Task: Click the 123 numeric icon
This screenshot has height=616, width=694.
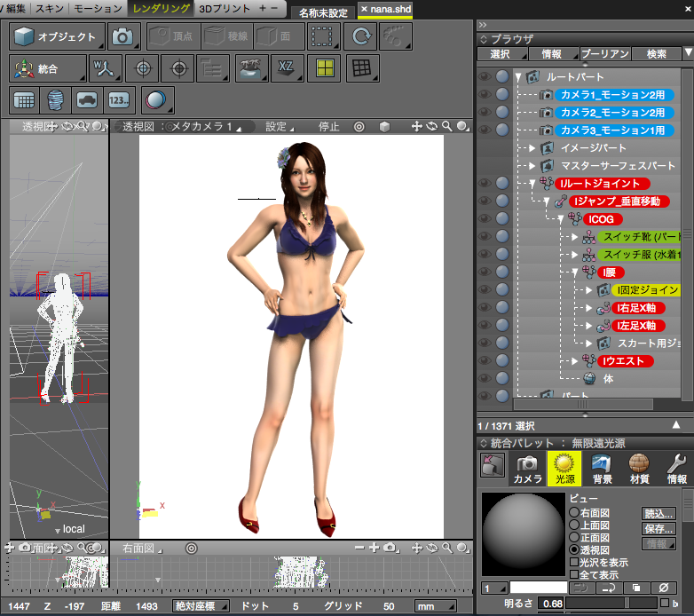Action: click(x=119, y=100)
